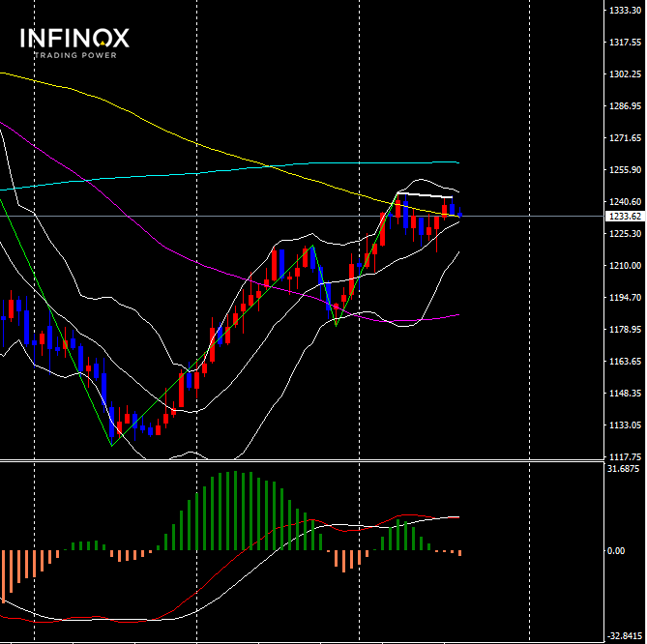Click the 1210.00 price axis label
Screen dimensions: 647x644
click(625, 265)
